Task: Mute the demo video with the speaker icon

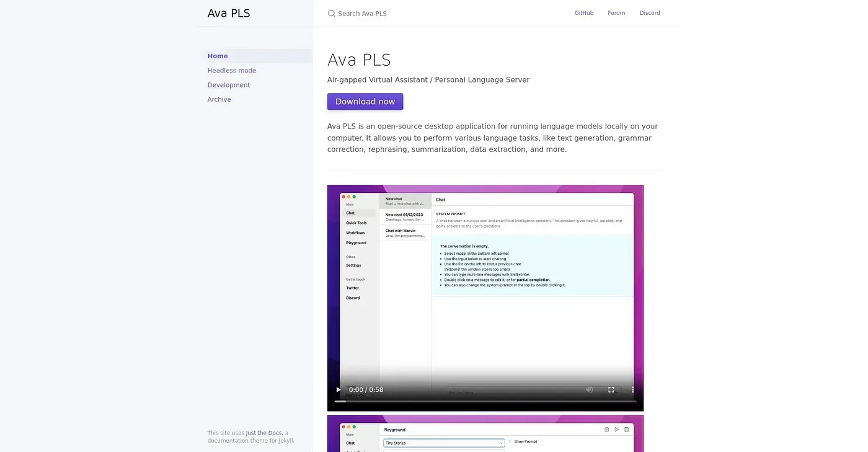Action: coord(589,389)
